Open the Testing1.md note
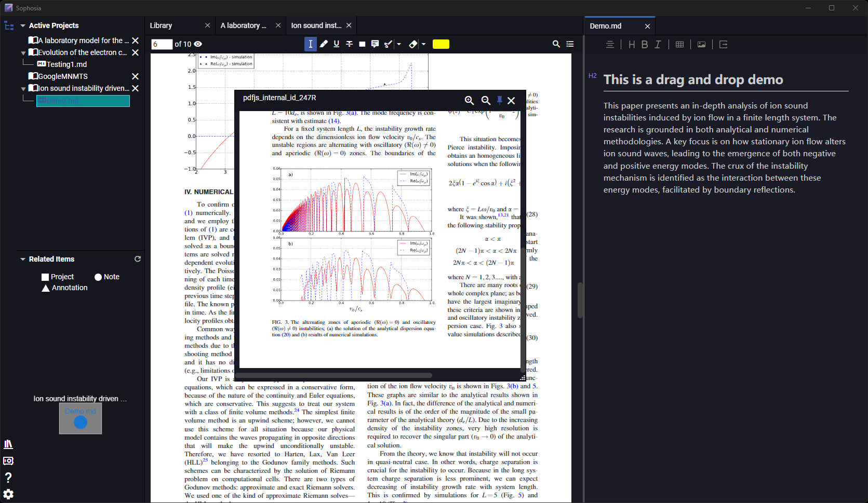868x503 pixels. pyautogui.click(x=62, y=64)
